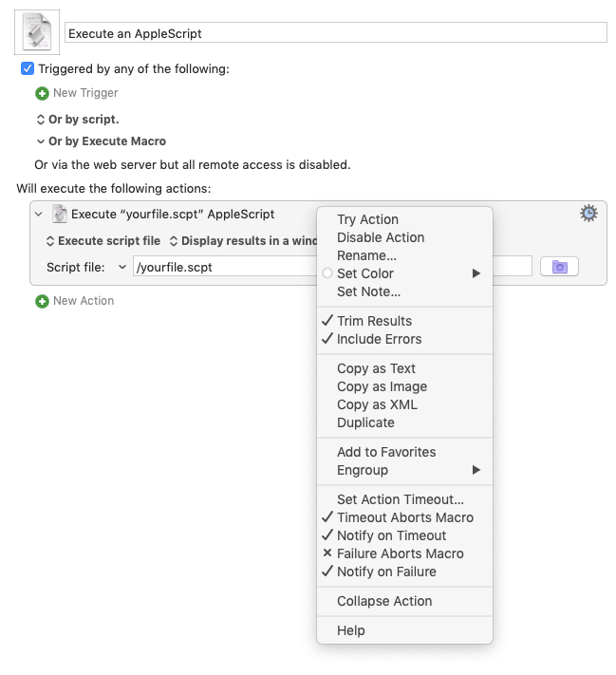The height and width of the screenshot is (675, 616).
Task: Open the 'Execute script file' popup
Action: [x=103, y=240]
